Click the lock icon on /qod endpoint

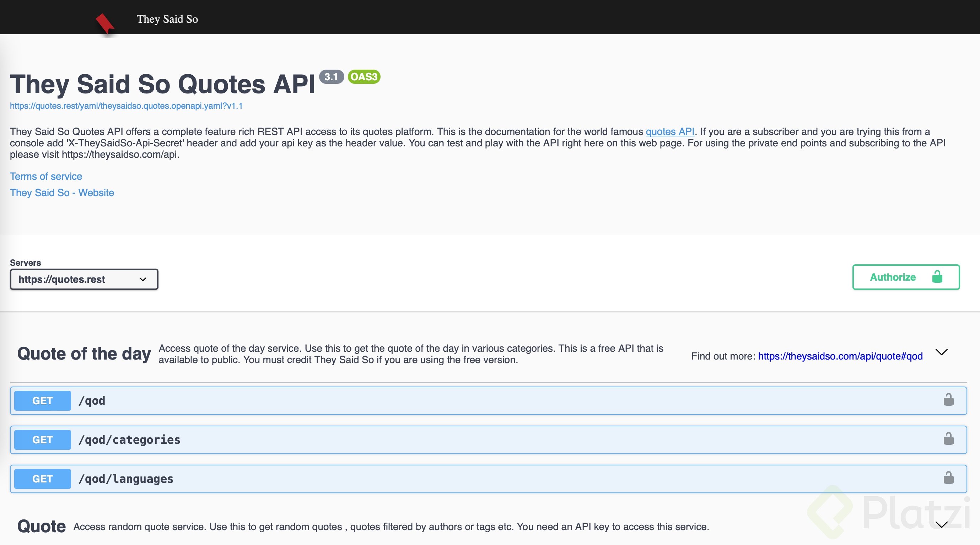point(949,400)
